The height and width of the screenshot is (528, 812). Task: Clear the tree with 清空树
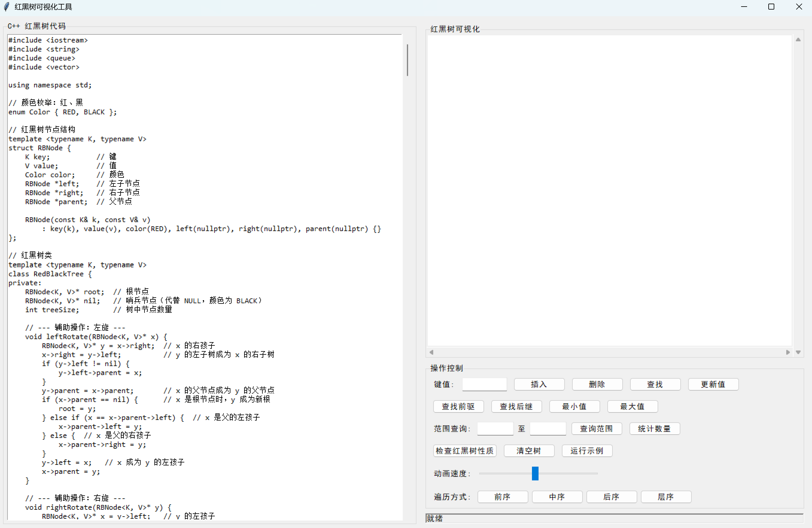(x=528, y=451)
